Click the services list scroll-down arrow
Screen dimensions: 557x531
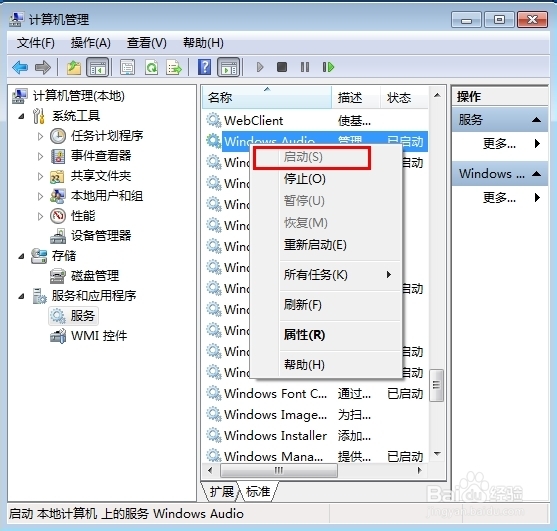[x=437, y=454]
